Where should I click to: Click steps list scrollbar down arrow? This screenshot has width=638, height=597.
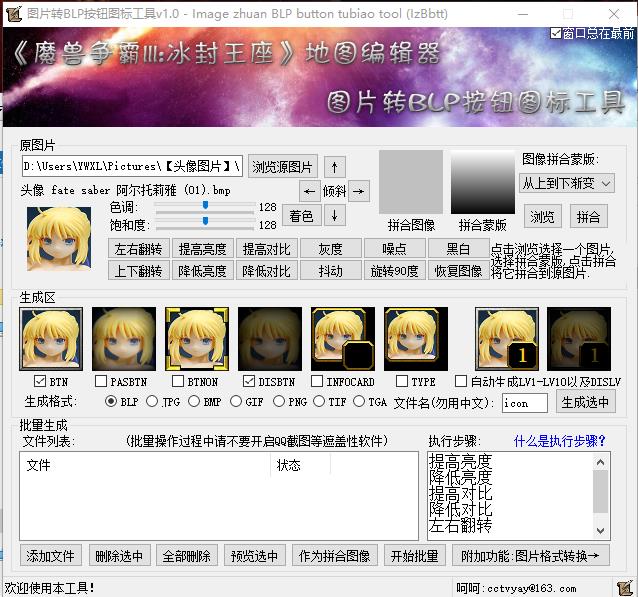[601, 531]
